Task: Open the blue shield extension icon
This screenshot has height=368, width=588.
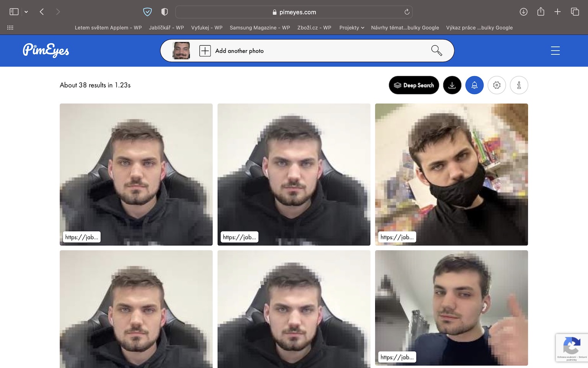Action: click(x=147, y=12)
